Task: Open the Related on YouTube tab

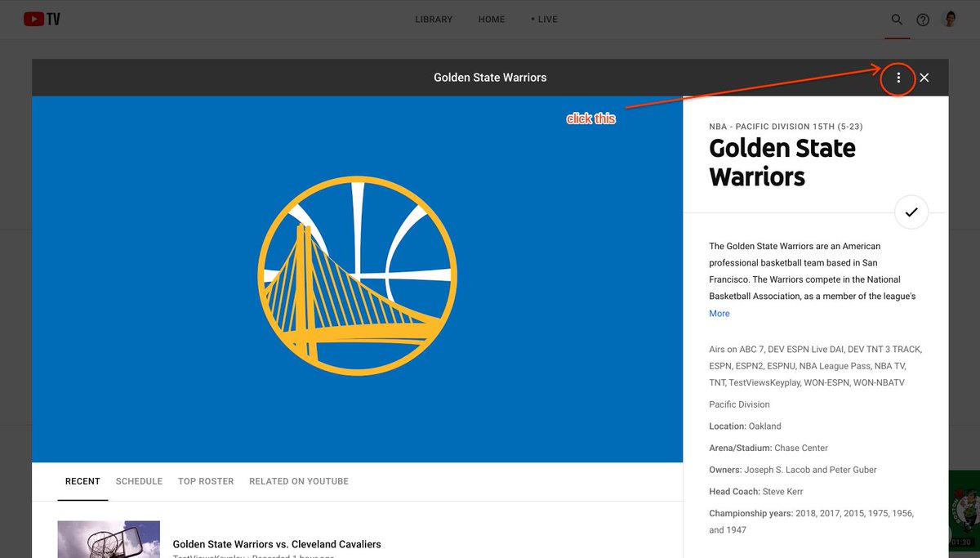Action: coord(299,481)
